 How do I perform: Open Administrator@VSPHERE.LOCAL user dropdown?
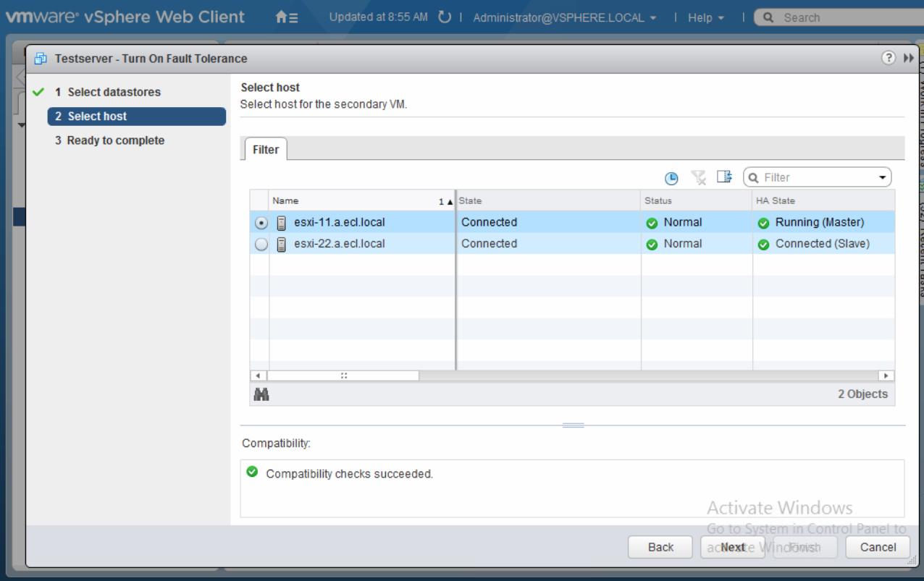pos(565,17)
